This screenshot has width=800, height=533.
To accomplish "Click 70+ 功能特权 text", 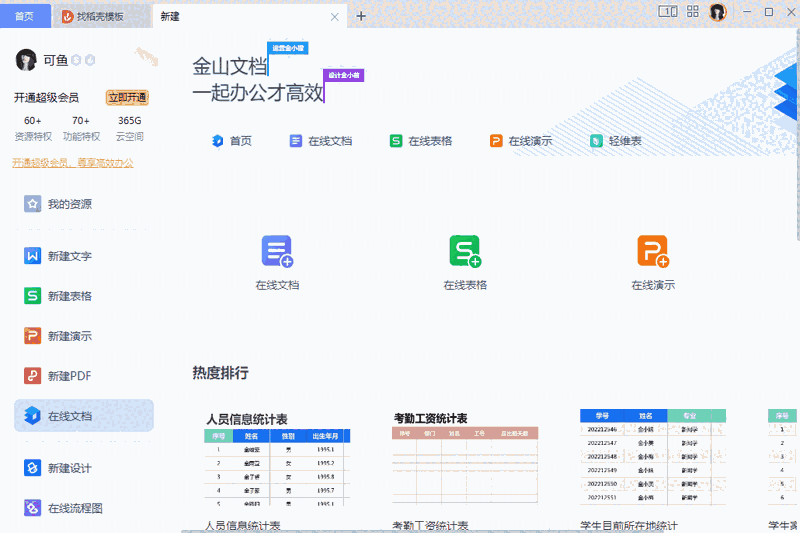I will pyautogui.click(x=81, y=128).
